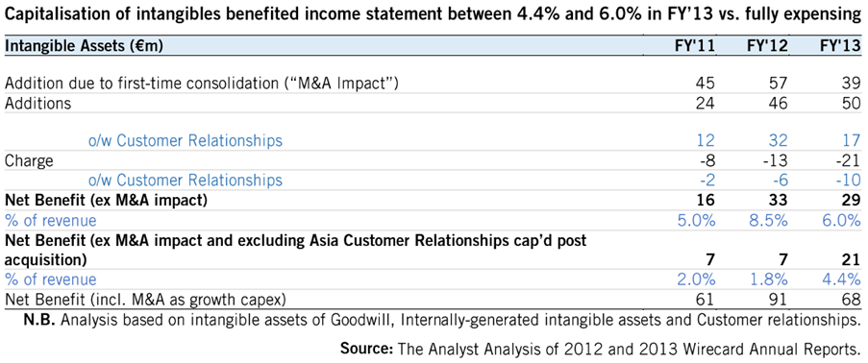Select the Intangible Assets (€m) header
This screenshot has height=363, width=868.
84,48
